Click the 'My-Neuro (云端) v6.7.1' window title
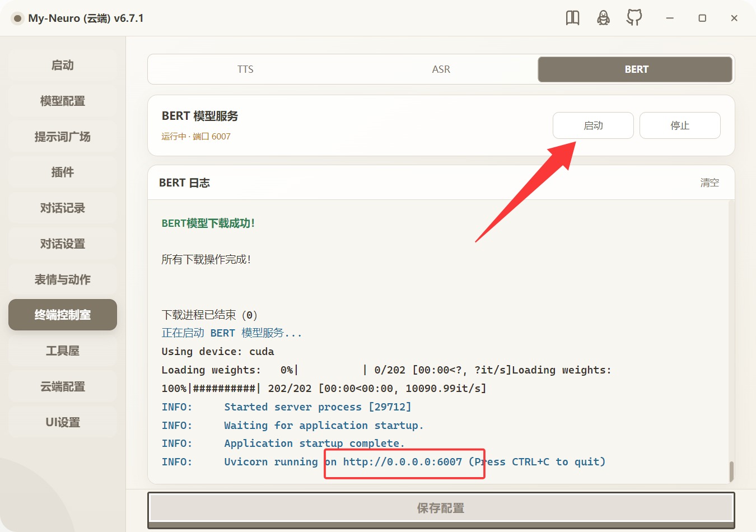 pyautogui.click(x=86, y=18)
